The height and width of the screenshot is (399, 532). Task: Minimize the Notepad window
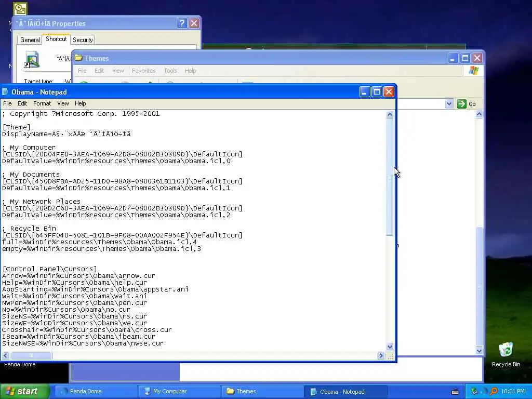point(364,91)
